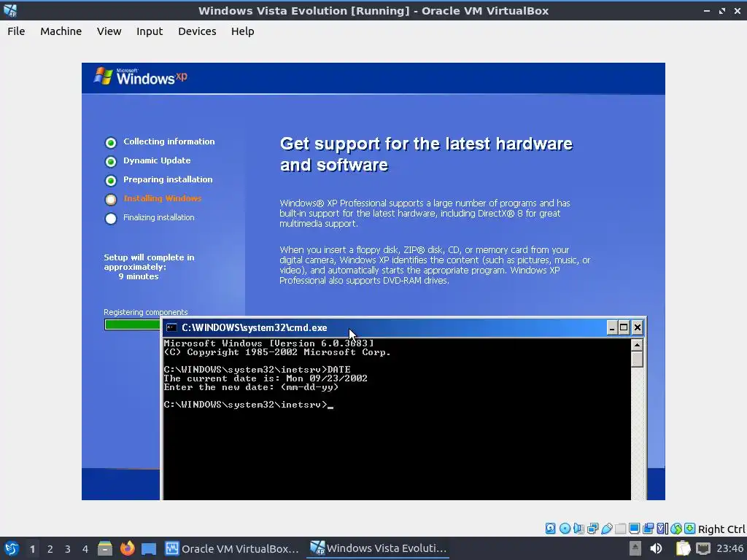
Task: Click the volume speaker tray icon
Action: [x=657, y=548]
